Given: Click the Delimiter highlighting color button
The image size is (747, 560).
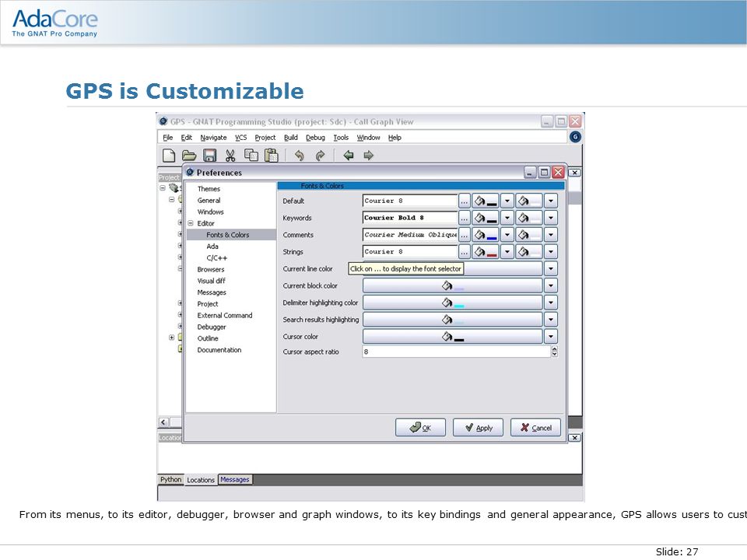Looking at the screenshot, I should 453,303.
